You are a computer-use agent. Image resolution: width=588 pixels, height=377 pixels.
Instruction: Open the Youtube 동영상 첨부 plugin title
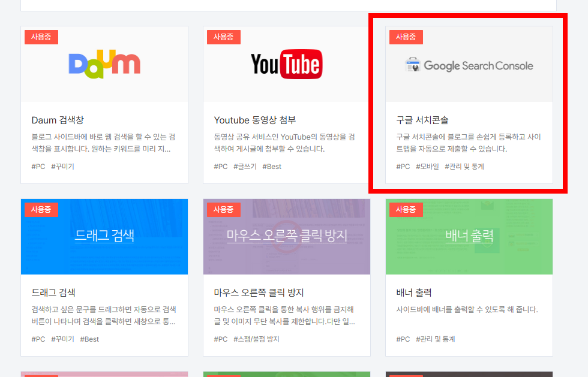point(254,120)
